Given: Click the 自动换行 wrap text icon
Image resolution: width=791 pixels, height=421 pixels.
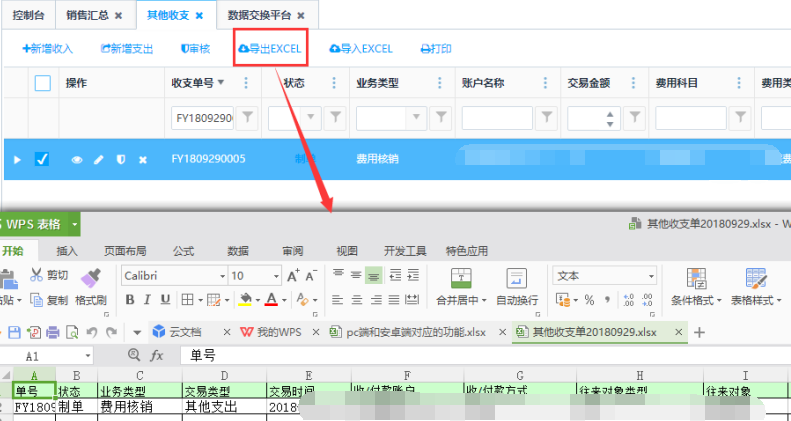Looking at the screenshot, I should (x=517, y=279).
